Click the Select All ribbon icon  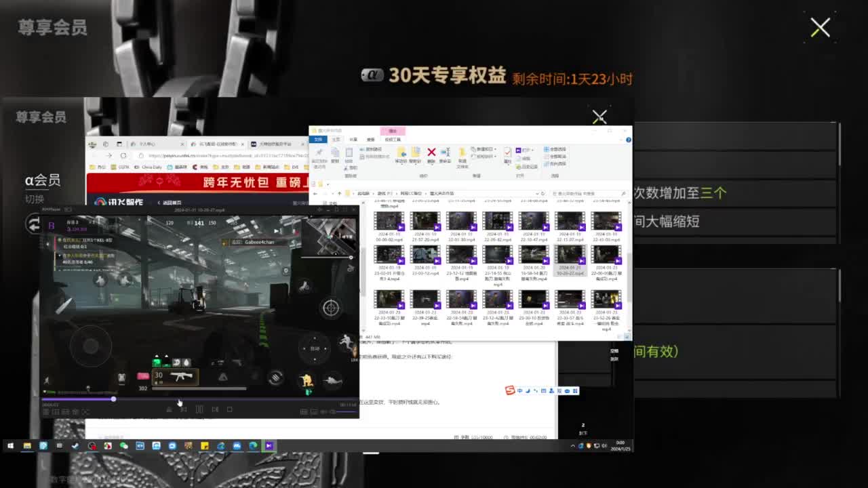point(547,150)
